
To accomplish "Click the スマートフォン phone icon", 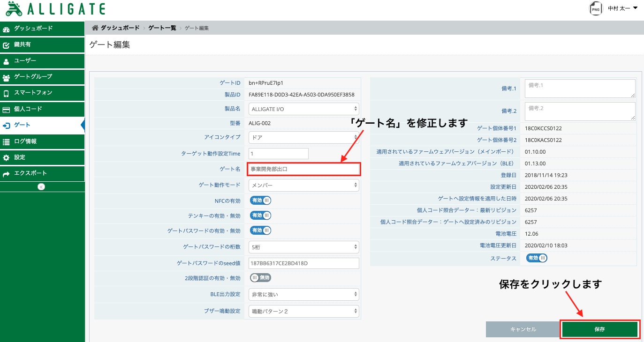I will 6,93.
